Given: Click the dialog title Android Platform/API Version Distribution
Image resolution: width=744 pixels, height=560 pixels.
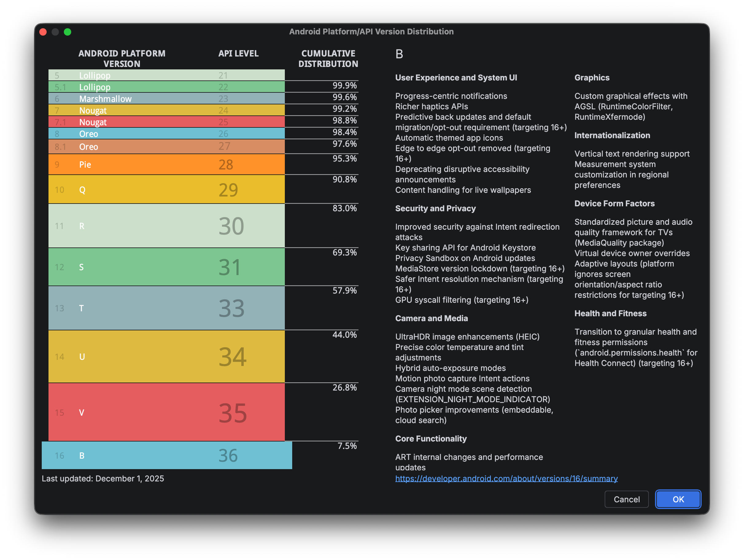Looking at the screenshot, I should [371, 32].
